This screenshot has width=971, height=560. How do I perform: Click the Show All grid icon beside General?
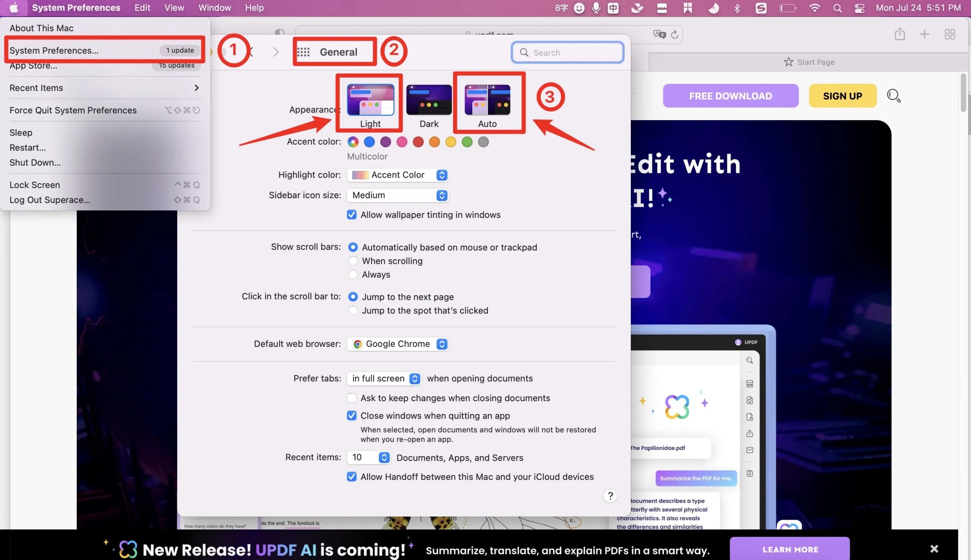303,51
